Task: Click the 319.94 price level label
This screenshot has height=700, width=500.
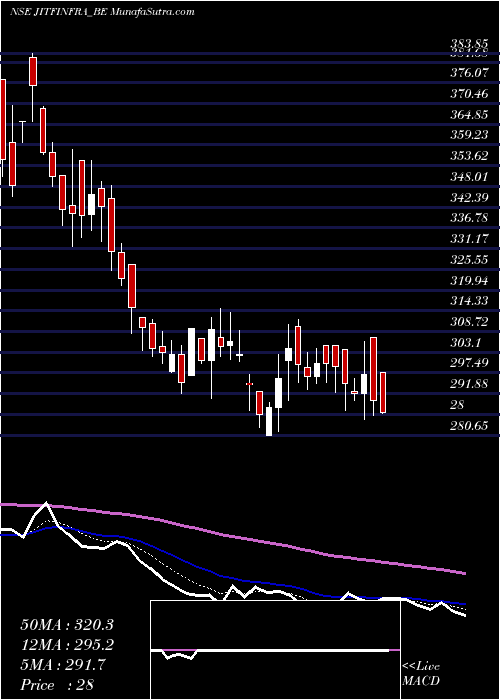Action: coord(469,280)
